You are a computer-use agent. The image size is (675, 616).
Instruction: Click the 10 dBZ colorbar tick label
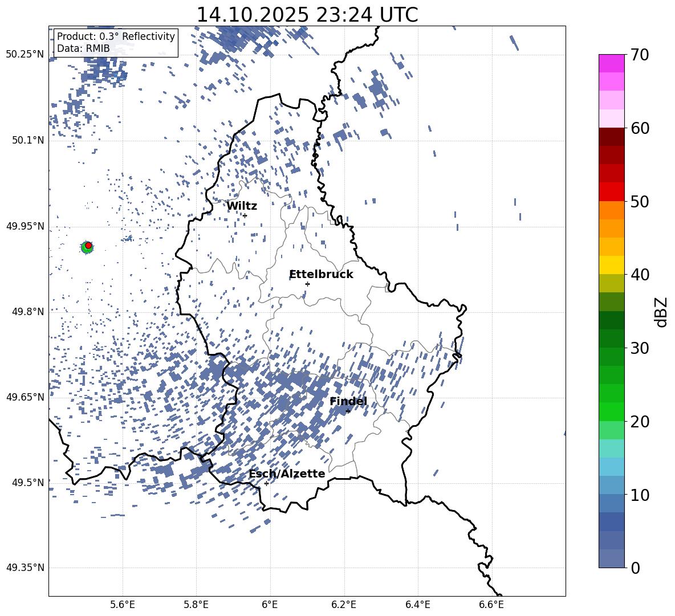(640, 495)
